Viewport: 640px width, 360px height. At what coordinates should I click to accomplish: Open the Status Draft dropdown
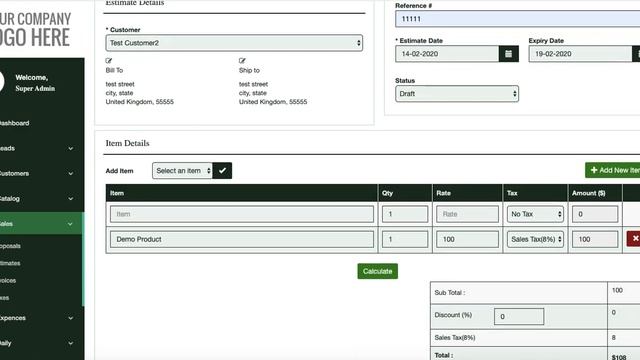[x=457, y=93]
